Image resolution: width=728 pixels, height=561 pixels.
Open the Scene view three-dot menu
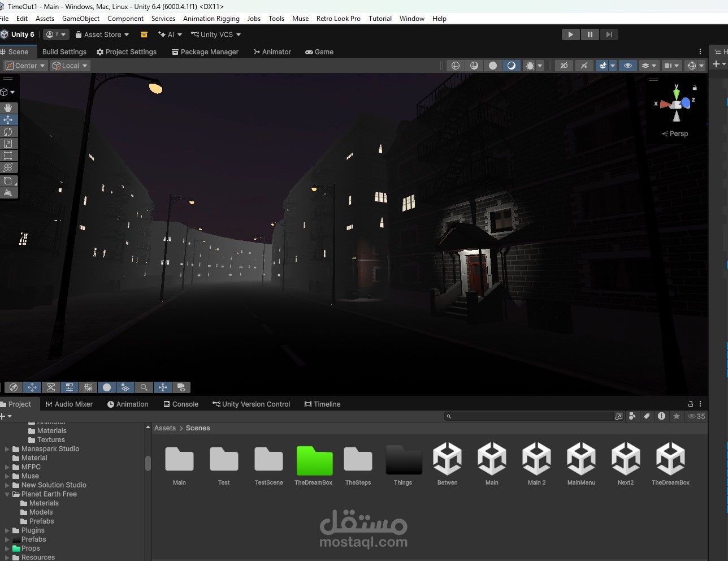(x=700, y=51)
